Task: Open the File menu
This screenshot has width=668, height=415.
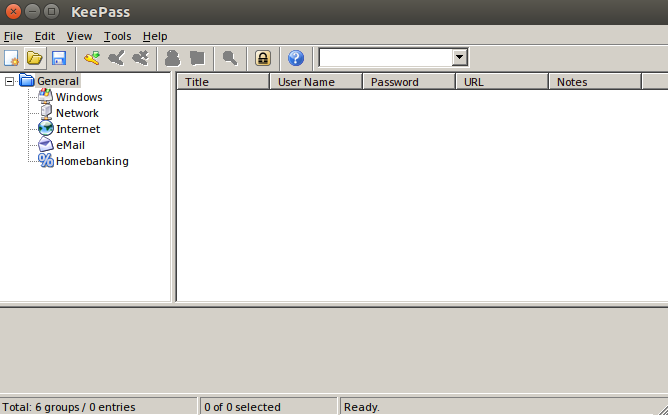Action: pos(13,36)
